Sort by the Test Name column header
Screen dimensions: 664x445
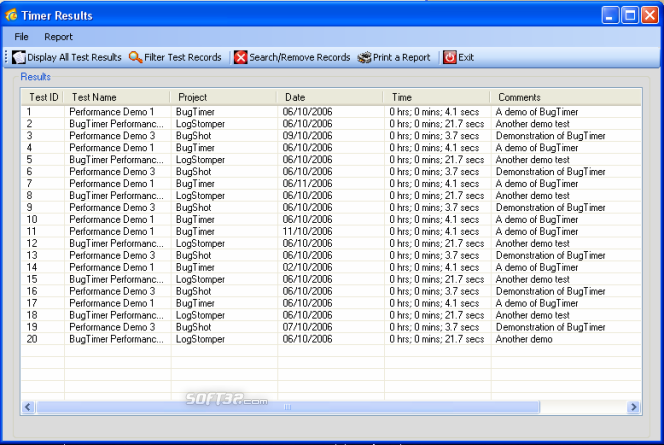[116, 97]
